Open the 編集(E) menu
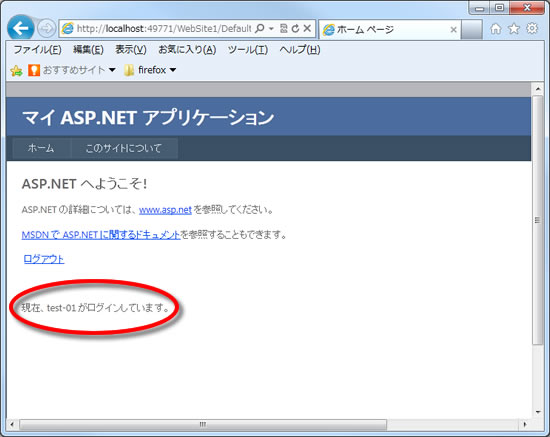The image size is (550, 437). point(88,49)
